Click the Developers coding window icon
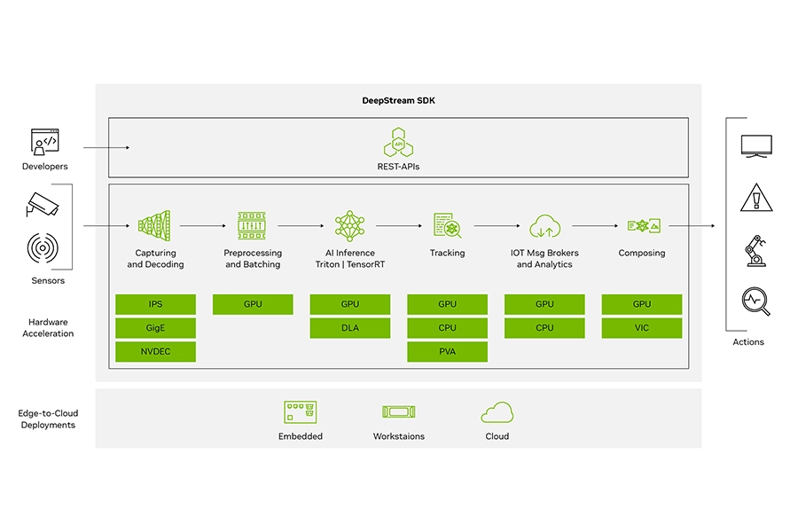This screenshot has width=798, height=532. pos(45,142)
